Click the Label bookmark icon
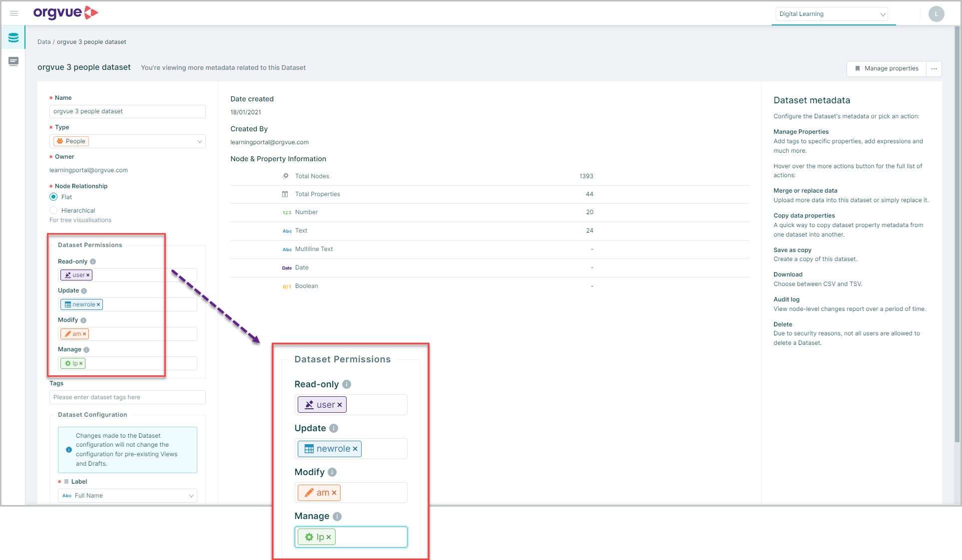The height and width of the screenshot is (560, 962). (66, 482)
